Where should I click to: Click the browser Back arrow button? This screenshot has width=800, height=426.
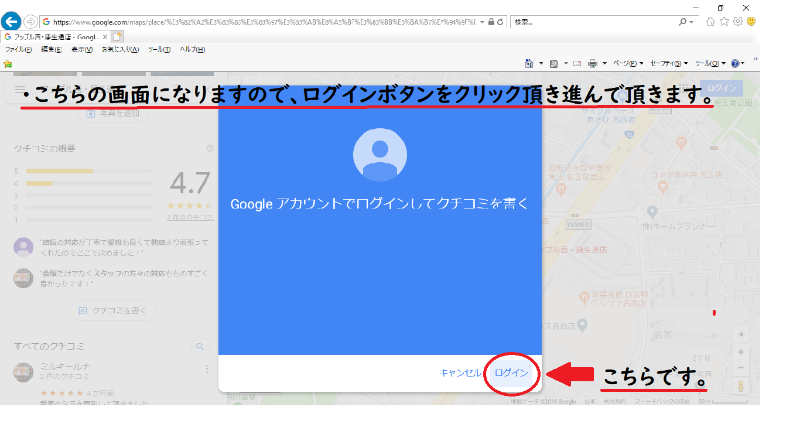tap(12, 21)
